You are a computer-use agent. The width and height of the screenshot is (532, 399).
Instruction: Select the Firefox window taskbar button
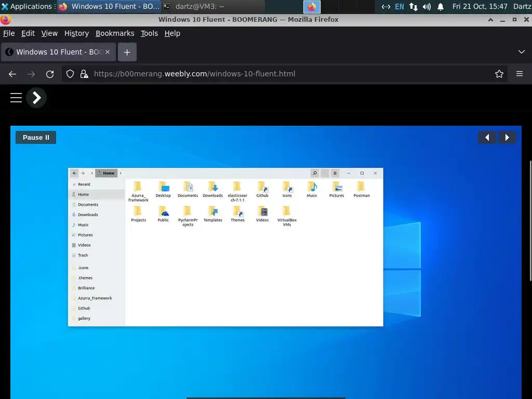coord(109,6)
